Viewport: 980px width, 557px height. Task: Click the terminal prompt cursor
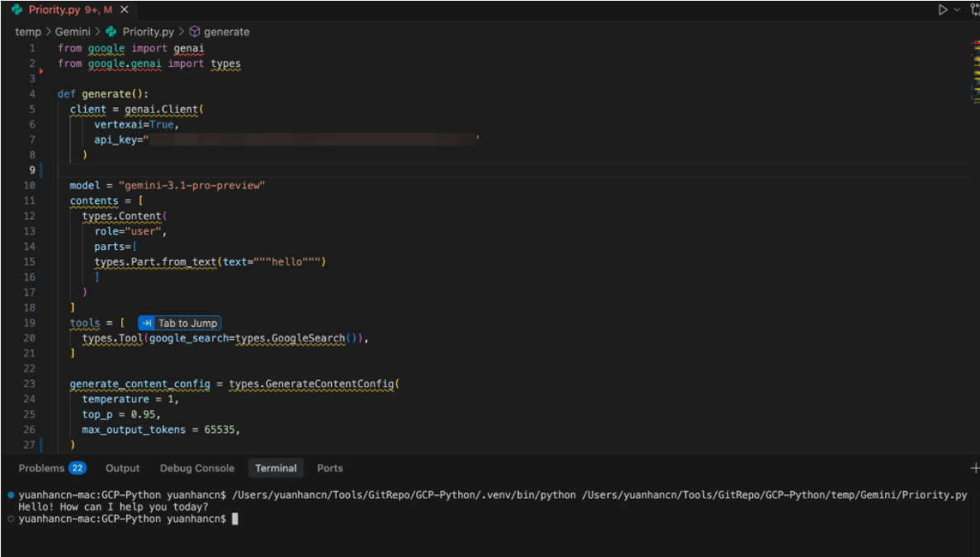(235, 519)
